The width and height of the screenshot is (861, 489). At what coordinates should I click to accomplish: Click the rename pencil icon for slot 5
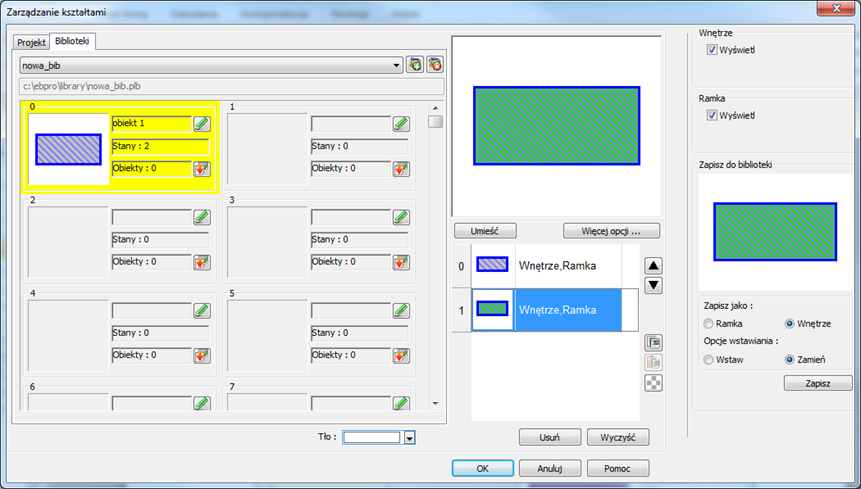[x=401, y=310]
